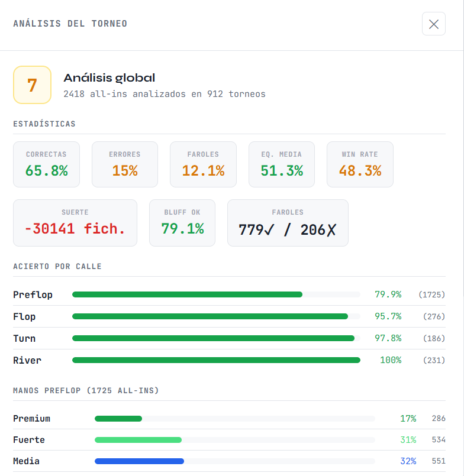Click the '17%' Premium percentage
The width and height of the screenshot is (464, 476).
(x=408, y=419)
